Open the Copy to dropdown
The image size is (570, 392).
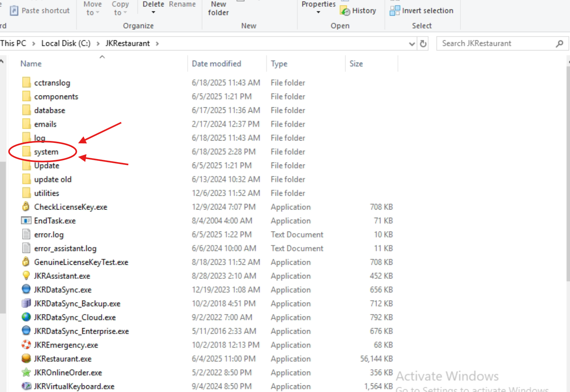(120, 8)
